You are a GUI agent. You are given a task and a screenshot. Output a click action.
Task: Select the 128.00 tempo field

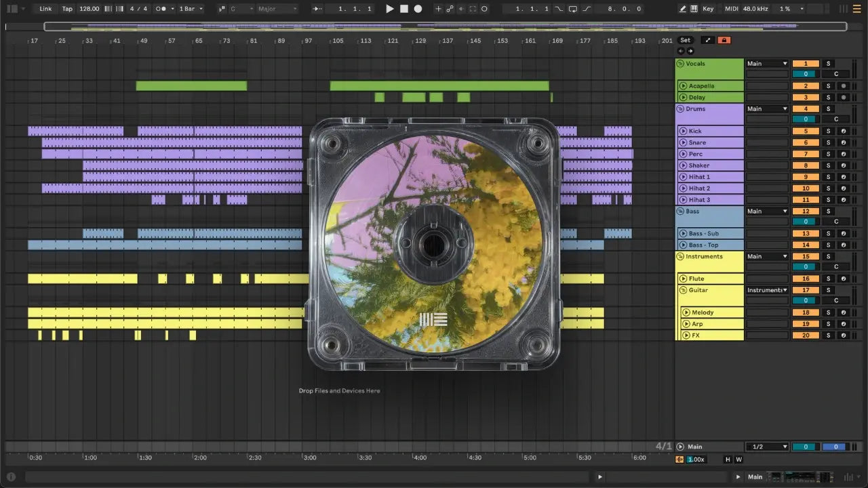pyautogui.click(x=89, y=9)
